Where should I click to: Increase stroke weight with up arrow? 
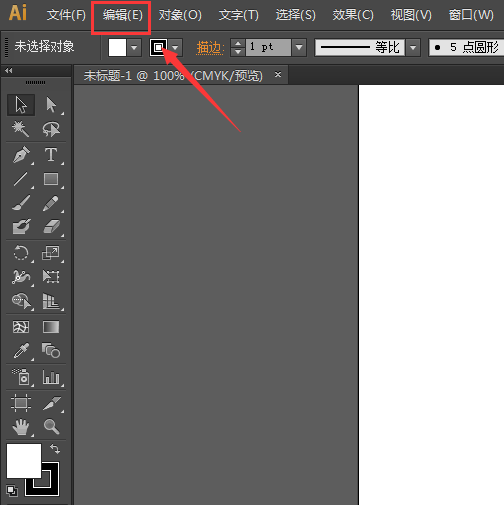238,43
